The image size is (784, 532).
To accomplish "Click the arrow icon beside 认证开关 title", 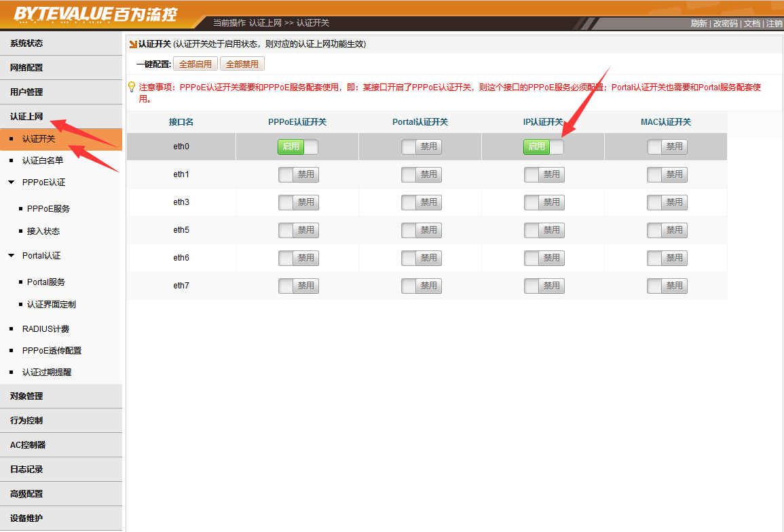I will (x=133, y=44).
